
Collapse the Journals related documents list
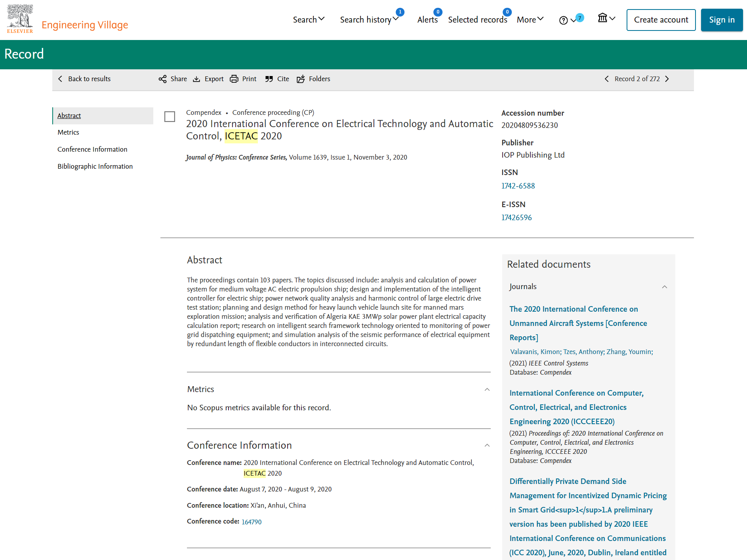665,287
